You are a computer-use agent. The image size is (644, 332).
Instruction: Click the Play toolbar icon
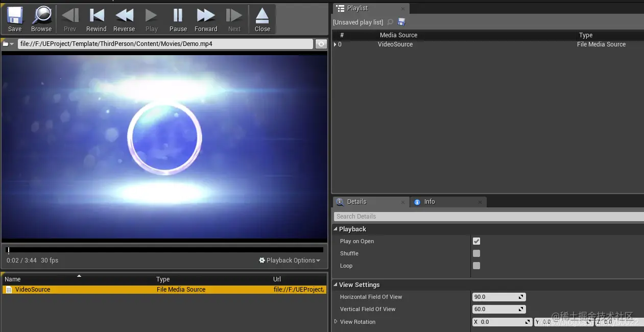151,15
